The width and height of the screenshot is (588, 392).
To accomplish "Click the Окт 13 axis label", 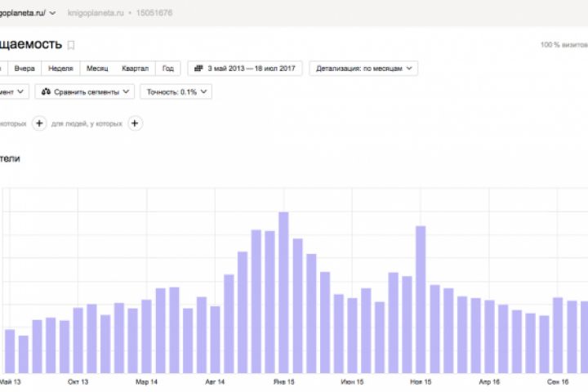I will 78,382.
